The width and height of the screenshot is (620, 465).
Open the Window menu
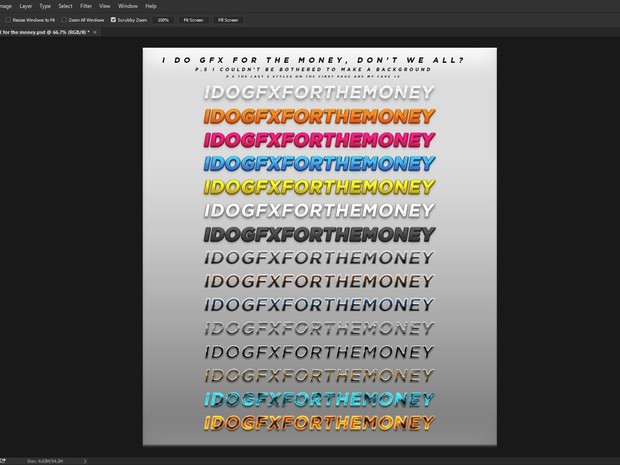coord(128,6)
